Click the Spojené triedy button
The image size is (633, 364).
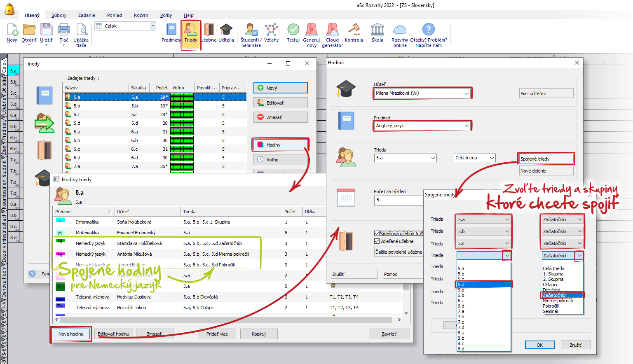[x=546, y=159]
